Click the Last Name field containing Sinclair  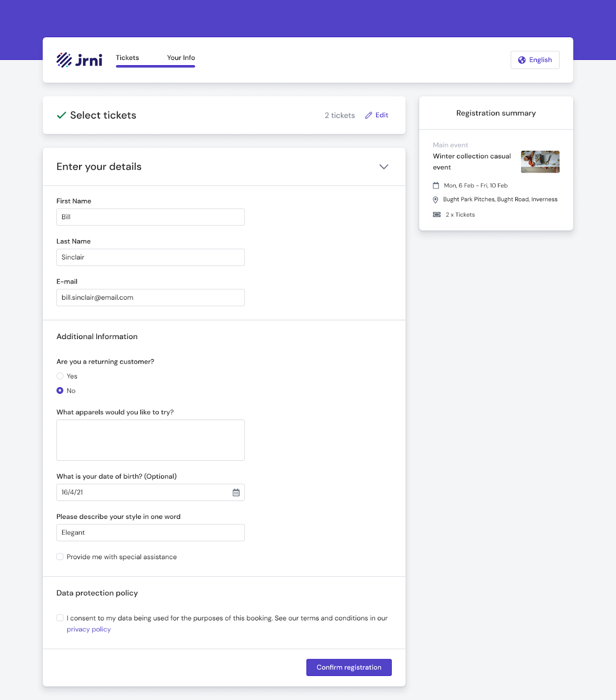click(x=150, y=257)
